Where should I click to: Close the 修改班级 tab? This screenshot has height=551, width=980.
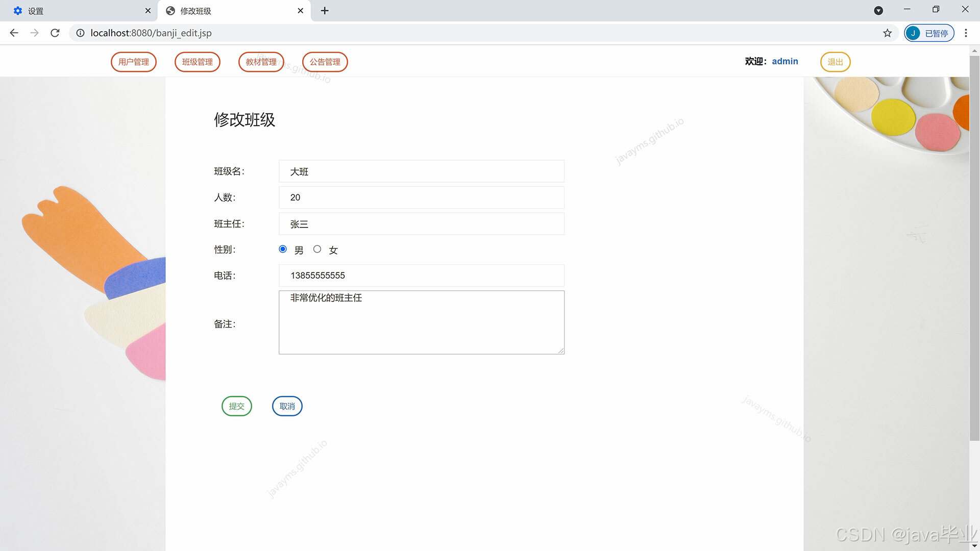300,11
